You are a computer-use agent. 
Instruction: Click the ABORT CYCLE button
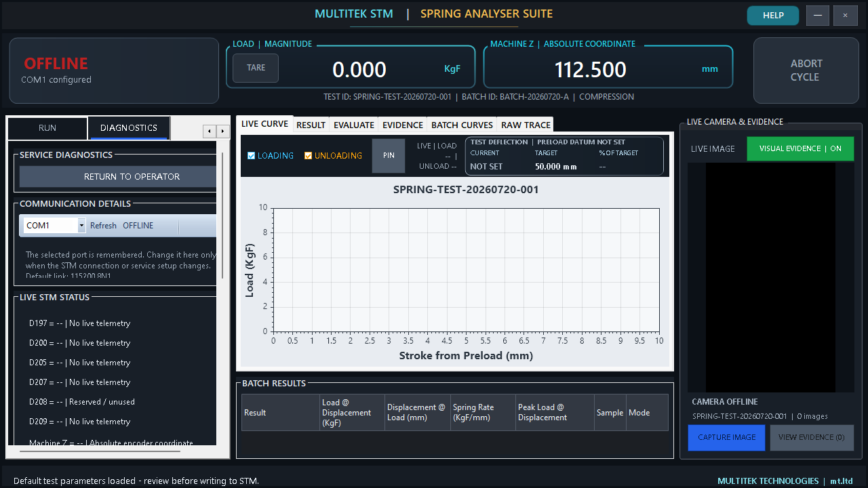pos(806,70)
